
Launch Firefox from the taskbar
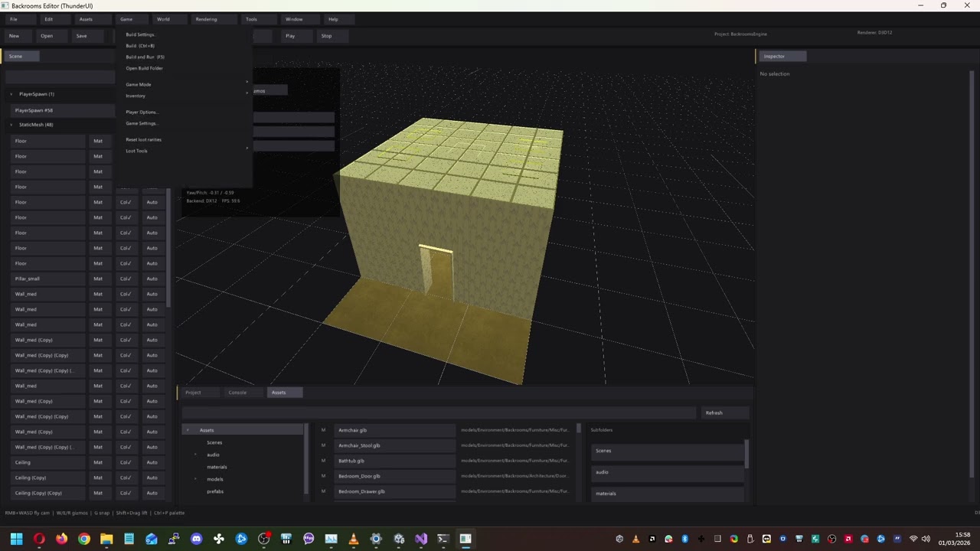pyautogui.click(x=61, y=539)
